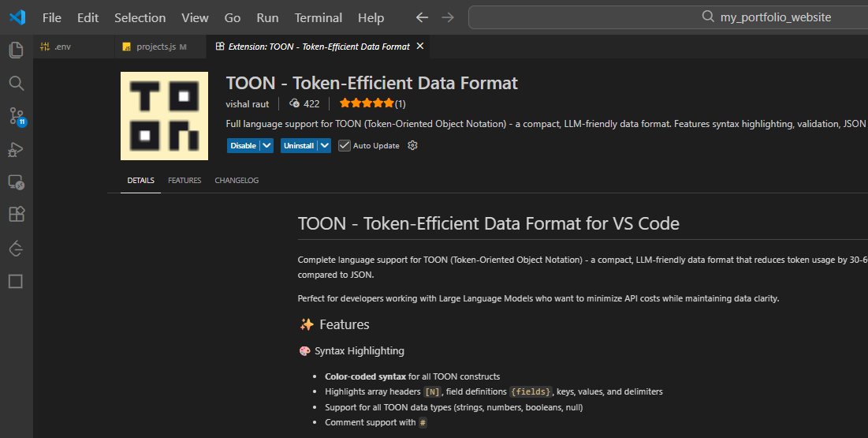Click the Uninstall button
This screenshot has width=868, height=438.
(x=299, y=145)
